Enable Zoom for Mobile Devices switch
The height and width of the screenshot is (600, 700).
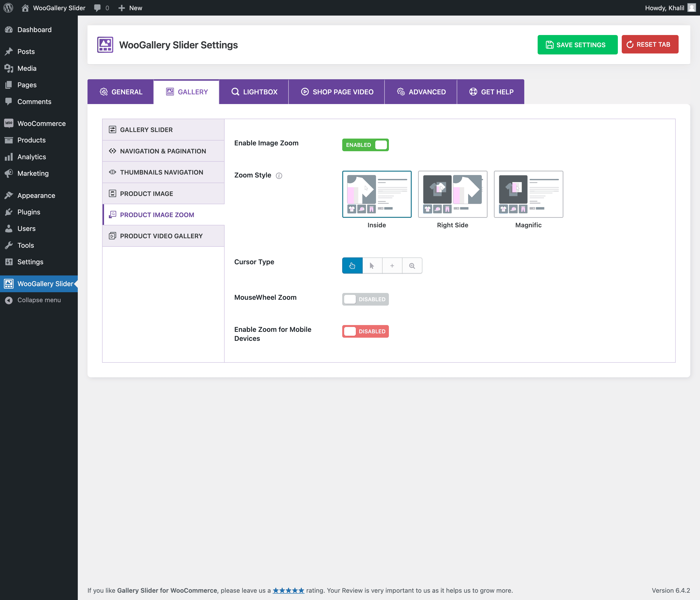pyautogui.click(x=365, y=331)
